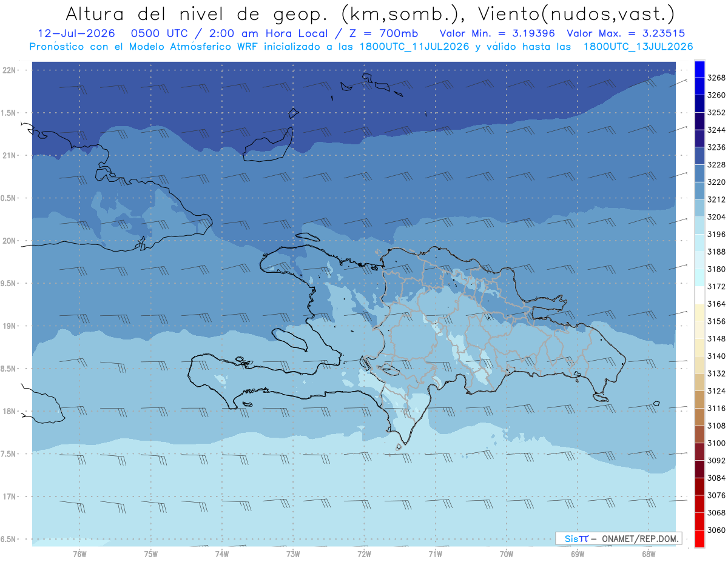Screen dimensions: 728x562
Task: Click colorbar label 3196
Action: pyautogui.click(x=716, y=235)
